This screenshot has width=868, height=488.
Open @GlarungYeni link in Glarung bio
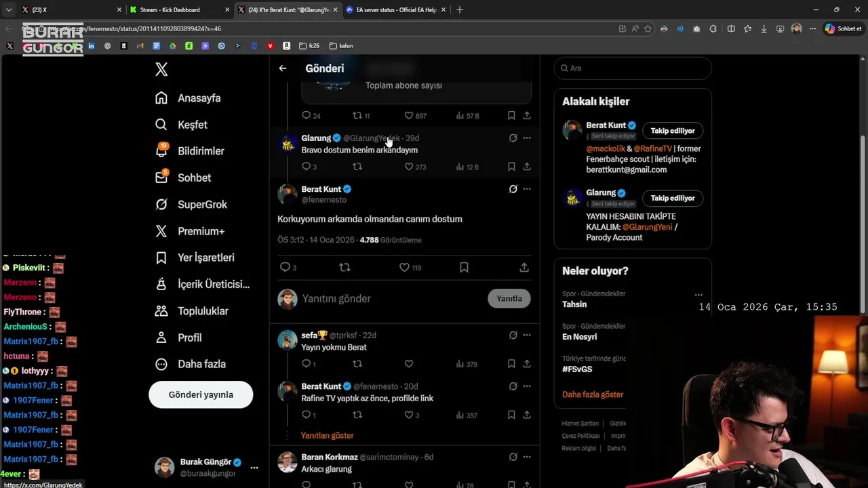[x=647, y=227]
